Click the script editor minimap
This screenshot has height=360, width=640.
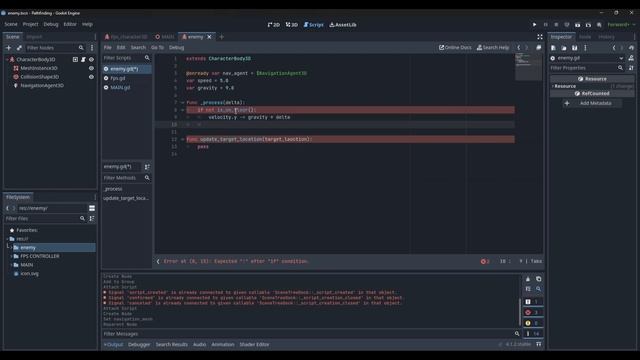(528, 67)
